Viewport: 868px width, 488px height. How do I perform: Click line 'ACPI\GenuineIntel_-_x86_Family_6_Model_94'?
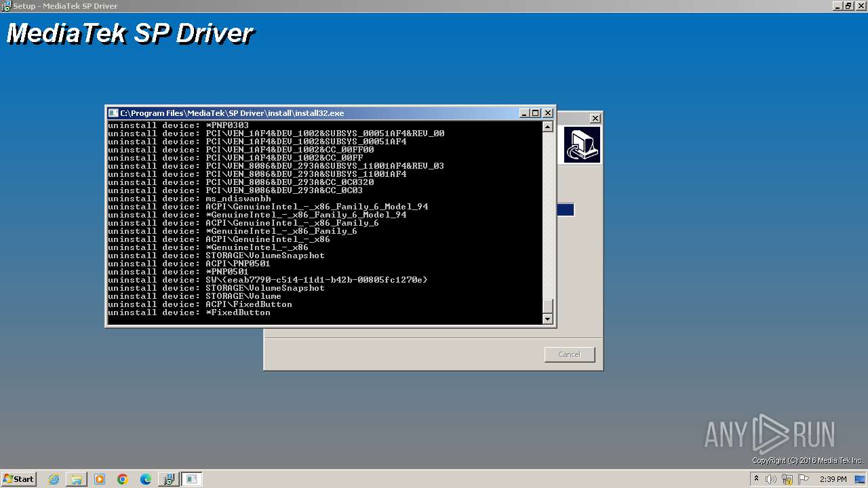tap(317, 207)
